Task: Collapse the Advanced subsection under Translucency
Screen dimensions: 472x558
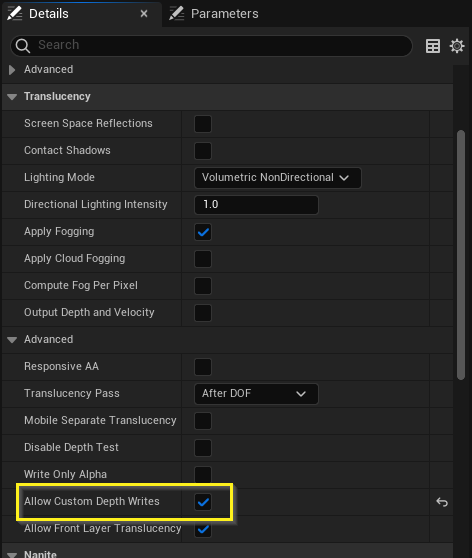Action: (x=12, y=340)
